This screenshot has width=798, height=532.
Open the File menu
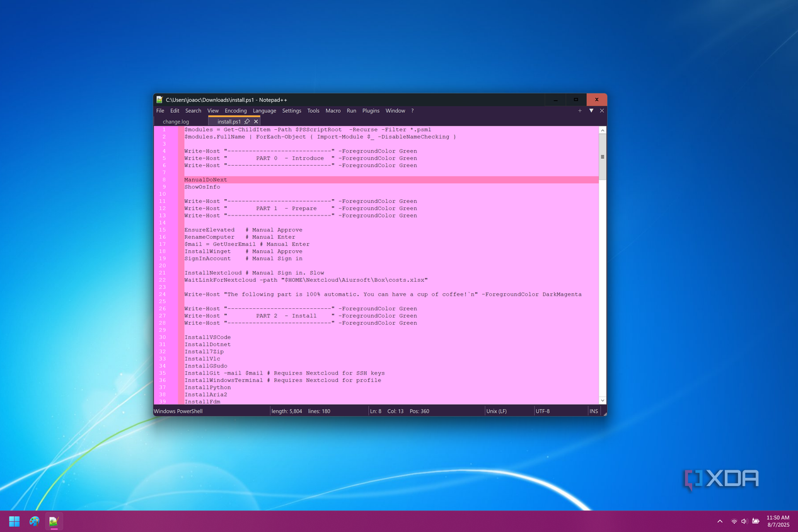pos(160,111)
